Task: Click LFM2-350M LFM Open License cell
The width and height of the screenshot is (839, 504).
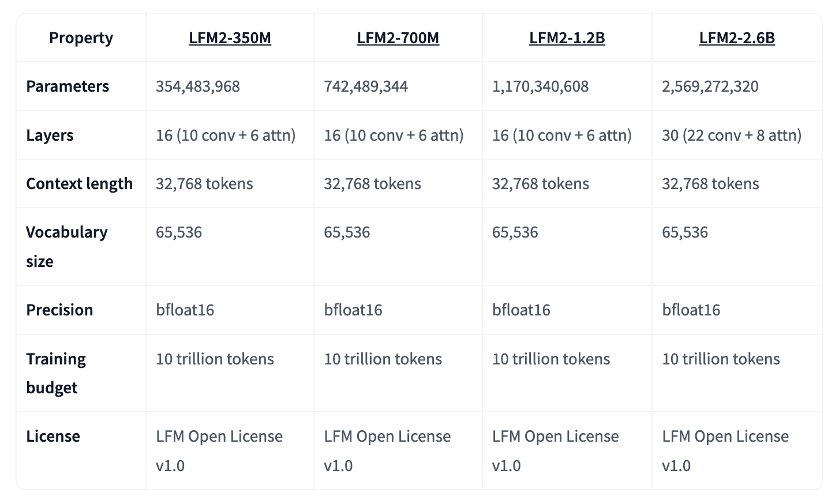Action: point(219,451)
